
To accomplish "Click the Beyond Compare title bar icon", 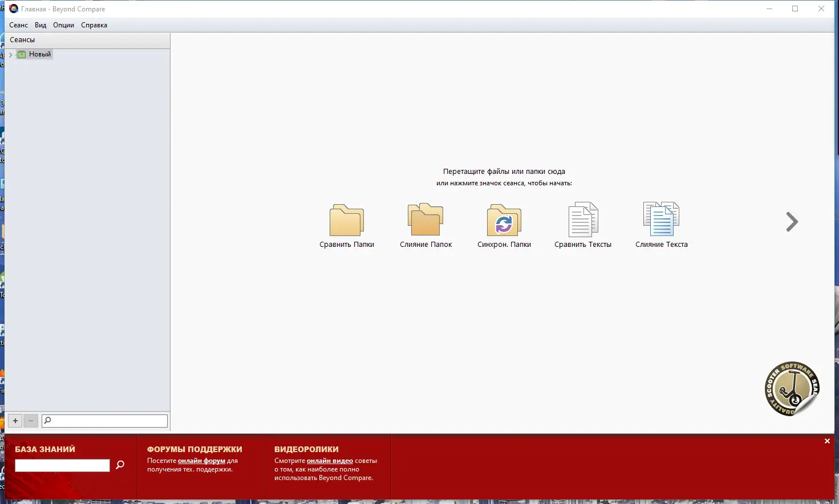I will click(14, 9).
